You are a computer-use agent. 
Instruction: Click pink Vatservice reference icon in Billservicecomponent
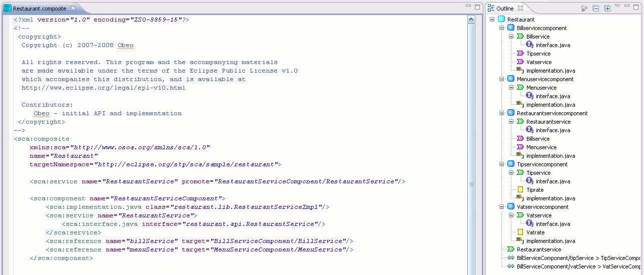tap(520, 62)
